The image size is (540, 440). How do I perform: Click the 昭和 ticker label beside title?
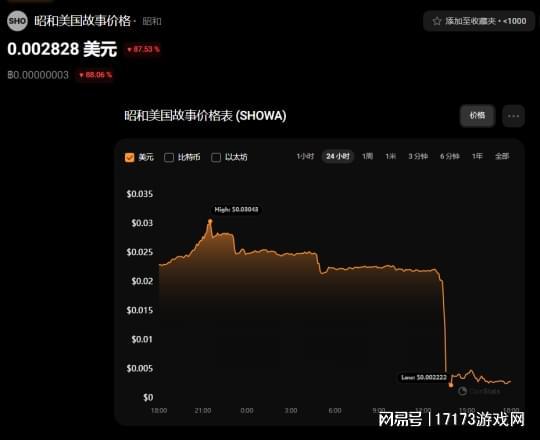tap(152, 22)
